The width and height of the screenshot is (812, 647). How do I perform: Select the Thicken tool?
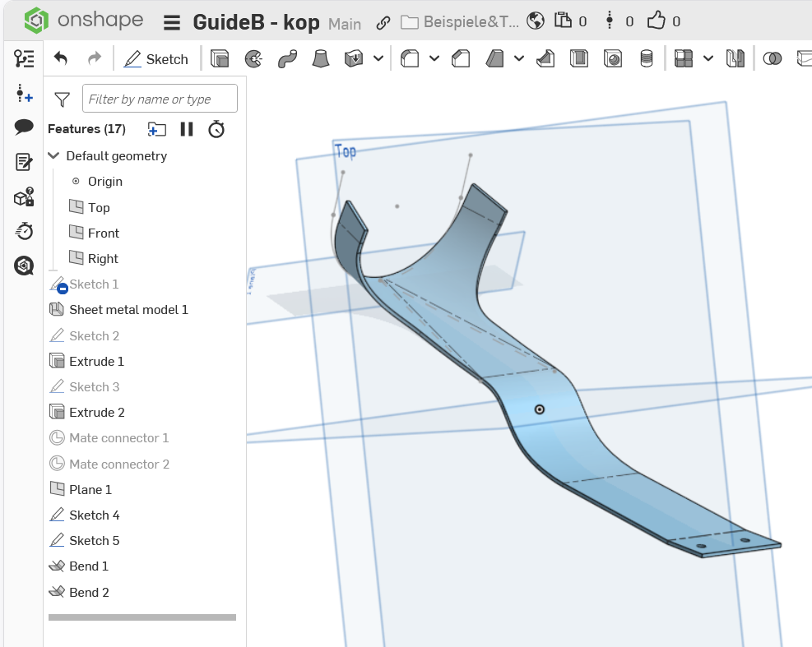[354, 58]
